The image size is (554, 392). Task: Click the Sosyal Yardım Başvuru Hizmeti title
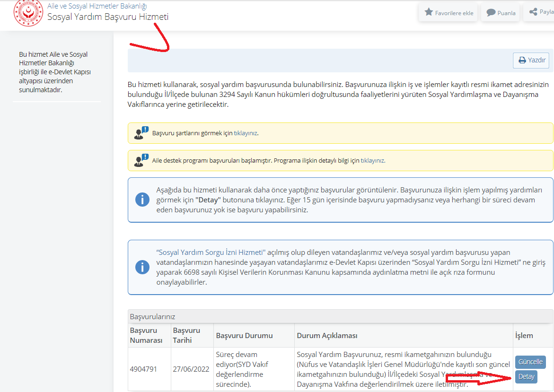108,17
